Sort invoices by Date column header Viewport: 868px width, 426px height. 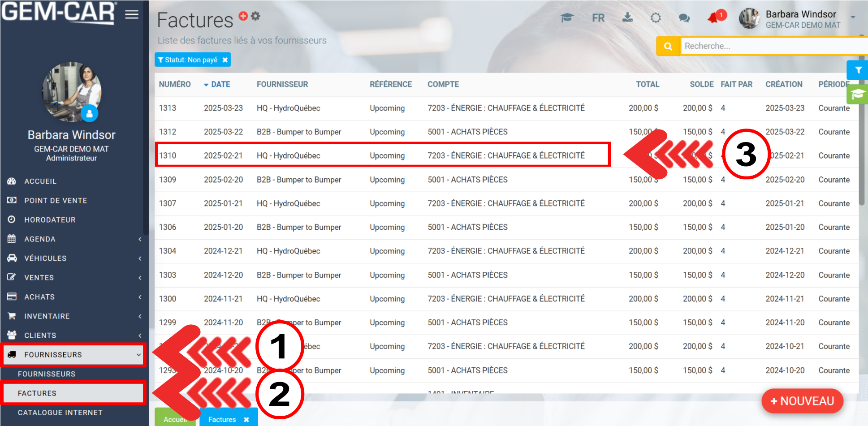point(220,84)
